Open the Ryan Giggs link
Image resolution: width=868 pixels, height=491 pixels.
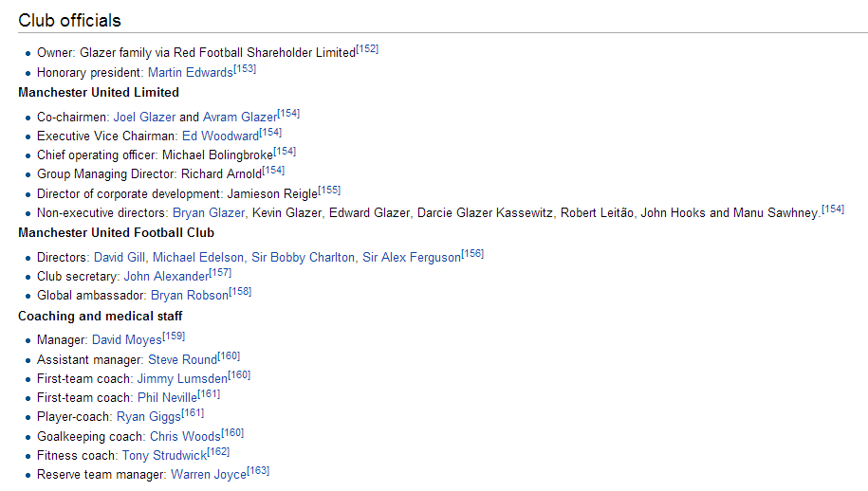point(149,417)
